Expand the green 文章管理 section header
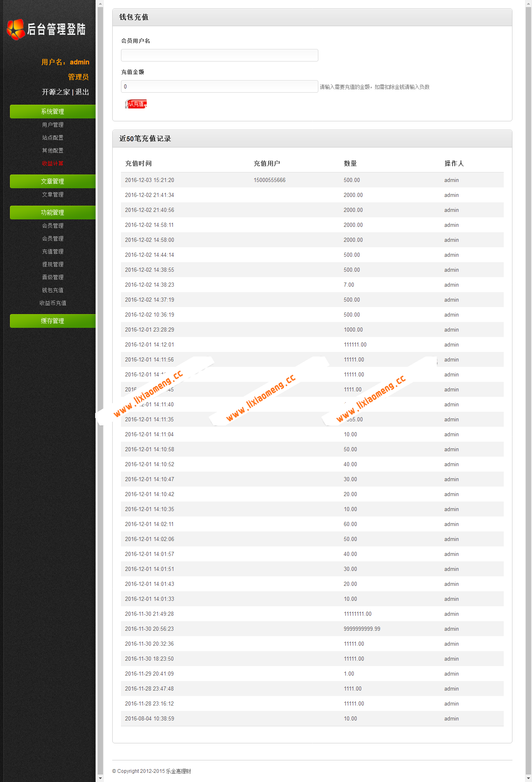532x782 pixels. [53, 181]
